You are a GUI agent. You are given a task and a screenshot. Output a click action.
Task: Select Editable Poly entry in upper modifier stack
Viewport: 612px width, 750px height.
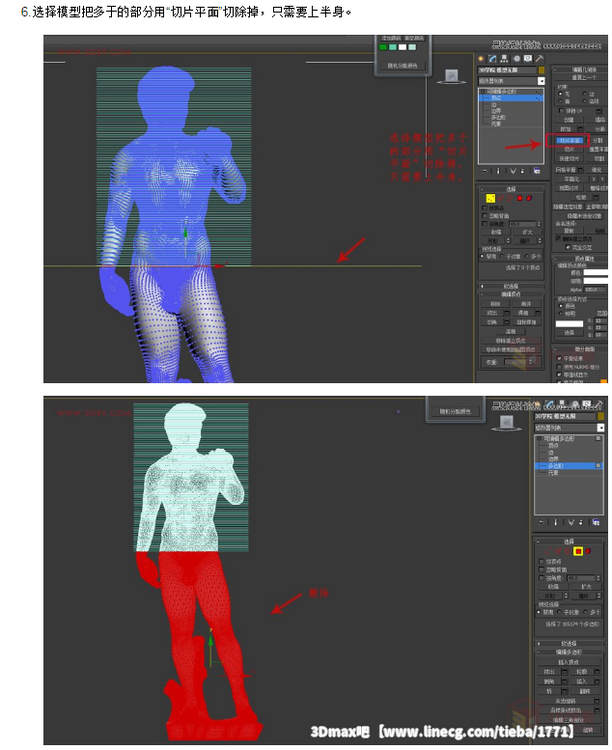511,91
